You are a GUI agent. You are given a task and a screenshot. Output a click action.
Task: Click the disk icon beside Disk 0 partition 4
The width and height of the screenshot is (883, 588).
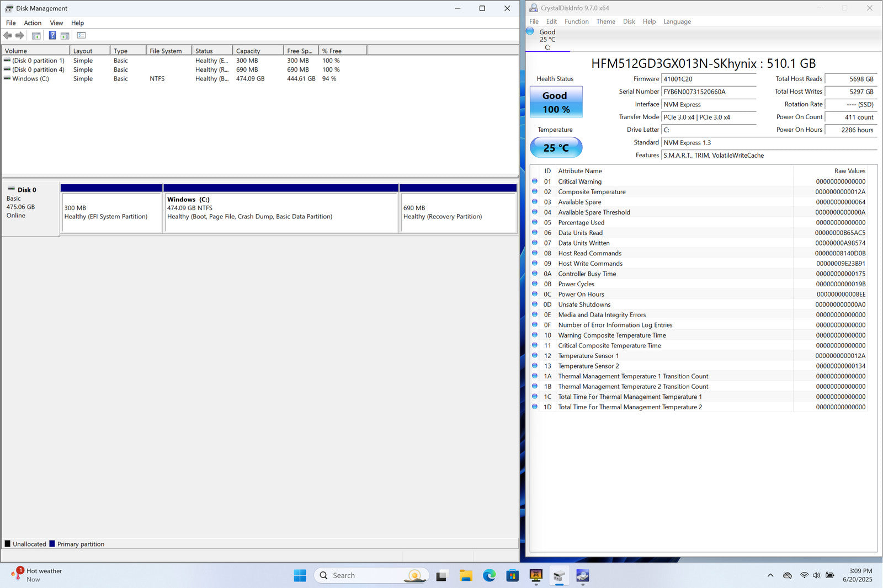[7, 69]
